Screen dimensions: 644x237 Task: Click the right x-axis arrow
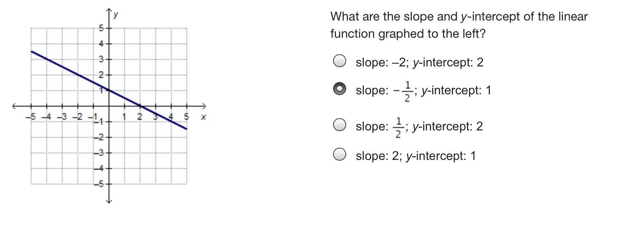tap(203, 106)
